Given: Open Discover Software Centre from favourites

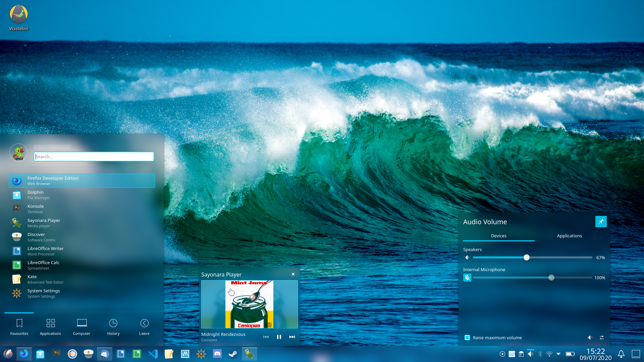Looking at the screenshot, I should point(82,237).
